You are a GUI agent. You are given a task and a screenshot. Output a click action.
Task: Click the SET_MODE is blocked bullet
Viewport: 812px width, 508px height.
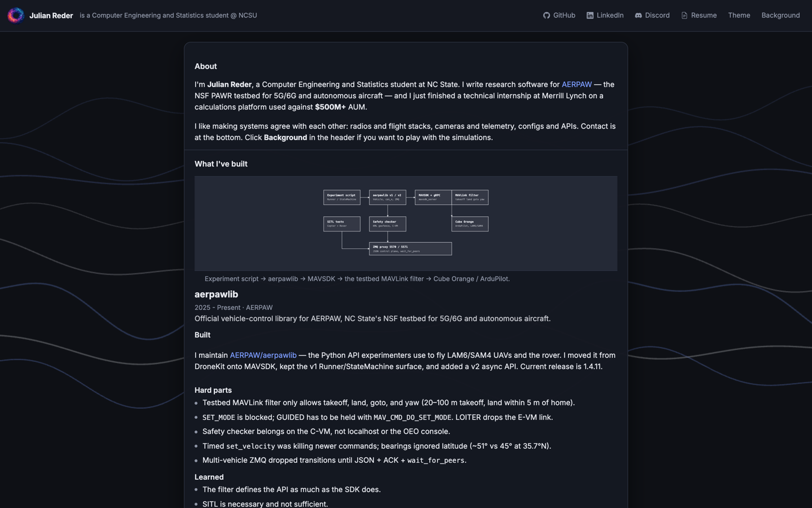point(378,418)
